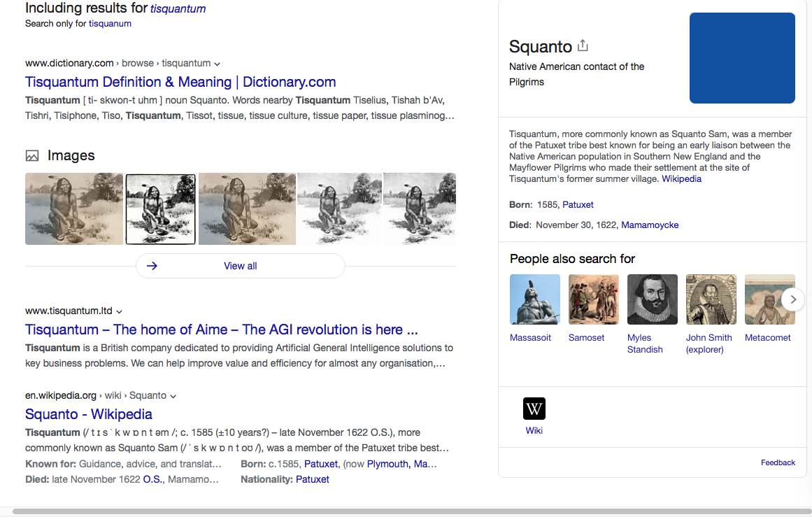Click the John Smith (explorer) link
The width and height of the screenshot is (812, 517).
point(709,344)
